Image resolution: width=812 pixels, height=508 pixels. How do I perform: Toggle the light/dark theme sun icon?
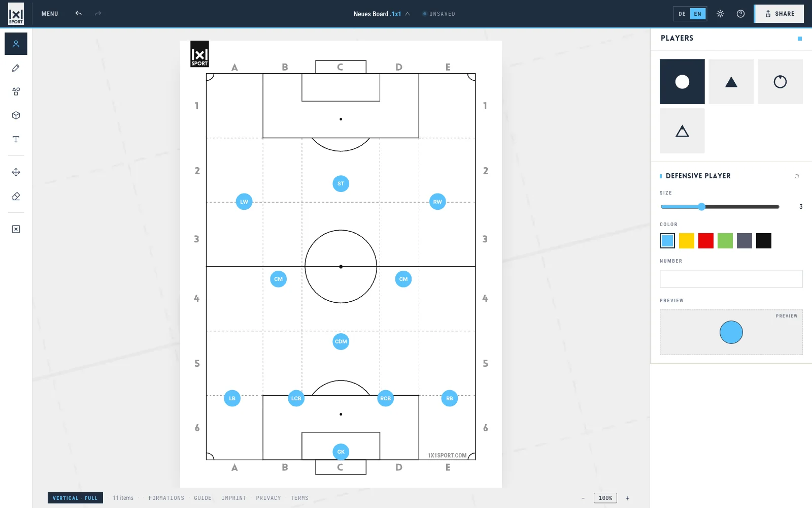[x=720, y=14]
